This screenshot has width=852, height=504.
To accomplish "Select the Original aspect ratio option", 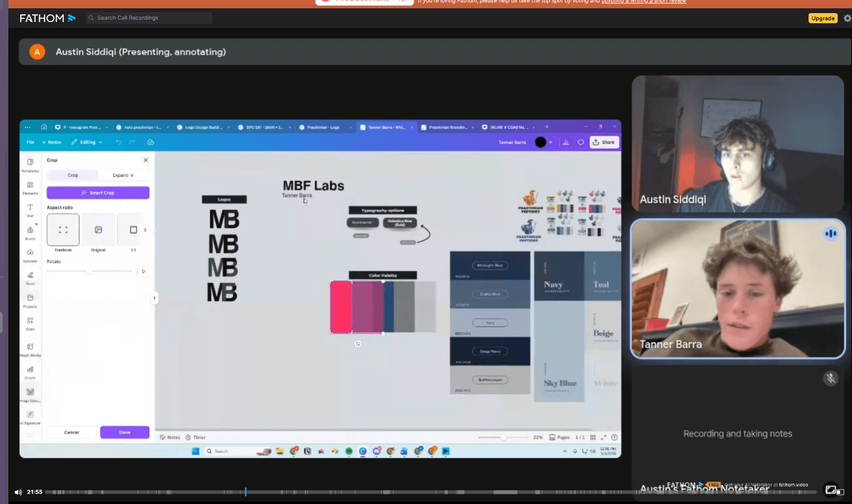I will click(x=98, y=230).
